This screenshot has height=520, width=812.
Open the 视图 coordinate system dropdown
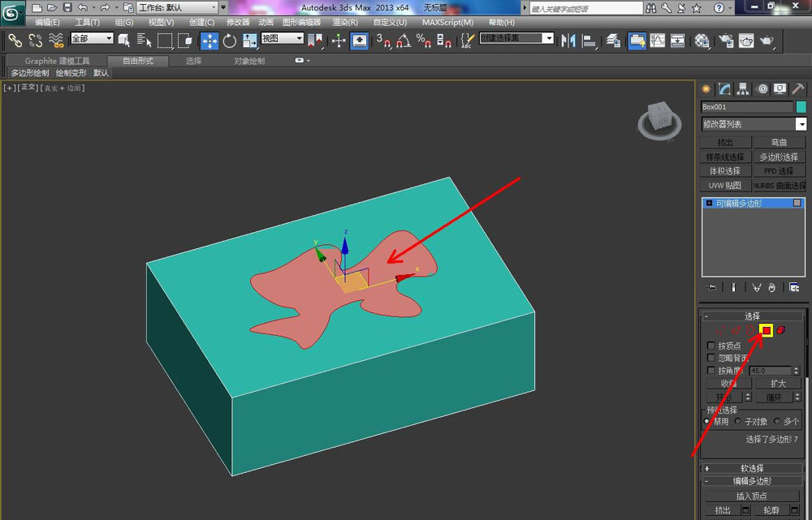[x=282, y=39]
